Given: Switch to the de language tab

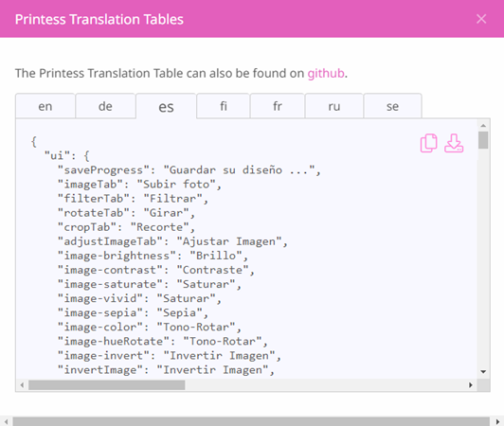Looking at the screenshot, I should click(x=105, y=106).
